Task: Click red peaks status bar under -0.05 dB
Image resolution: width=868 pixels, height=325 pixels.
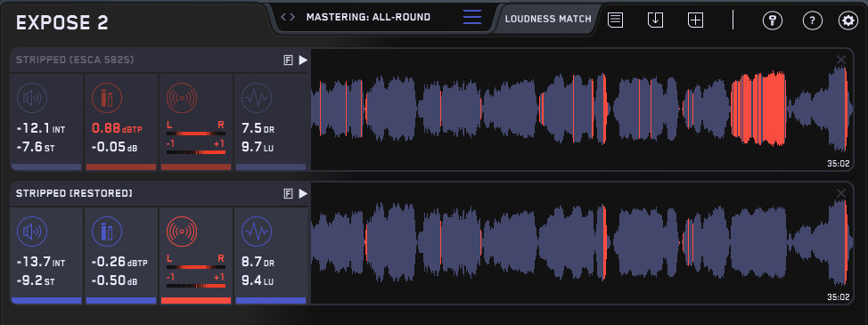Action: pos(121,167)
